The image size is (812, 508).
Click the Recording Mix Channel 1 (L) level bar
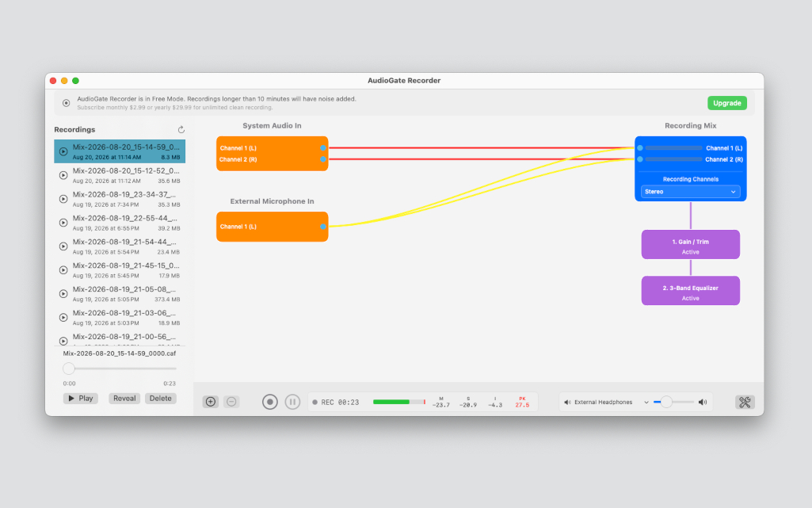click(673, 148)
